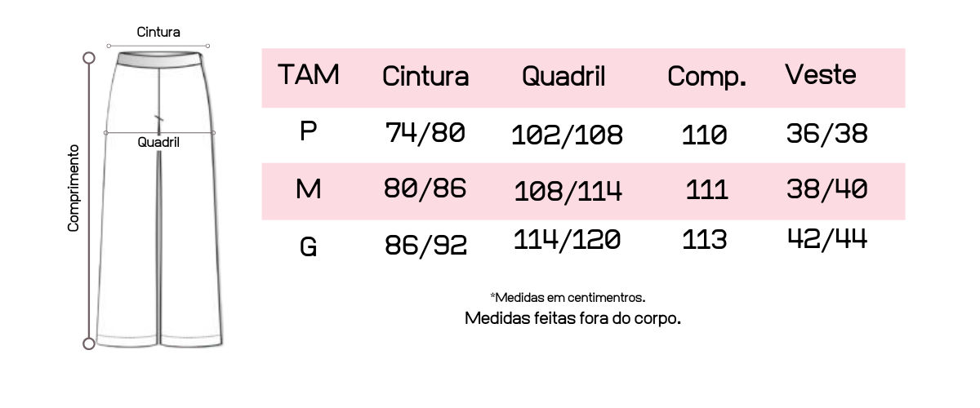Viewport: 980px width, 408px height.
Task: Click the 36/38 Veste value
Action: click(x=826, y=133)
